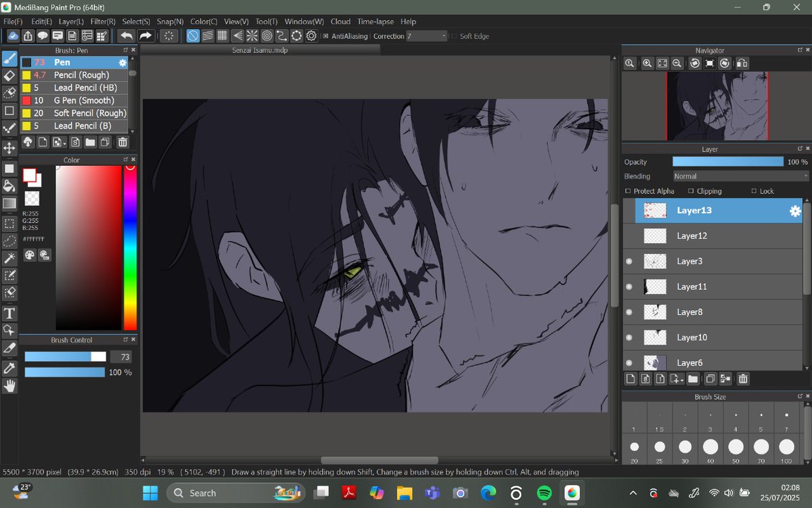
Task: Enable the circle snap guide
Action: pyautogui.click(x=267, y=36)
